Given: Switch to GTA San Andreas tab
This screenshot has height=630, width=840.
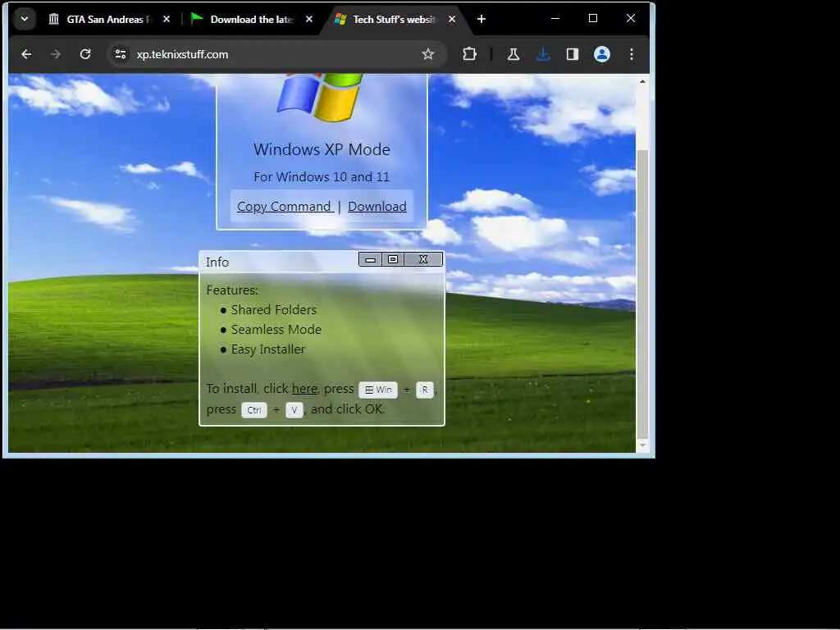Looking at the screenshot, I should click(109, 20).
